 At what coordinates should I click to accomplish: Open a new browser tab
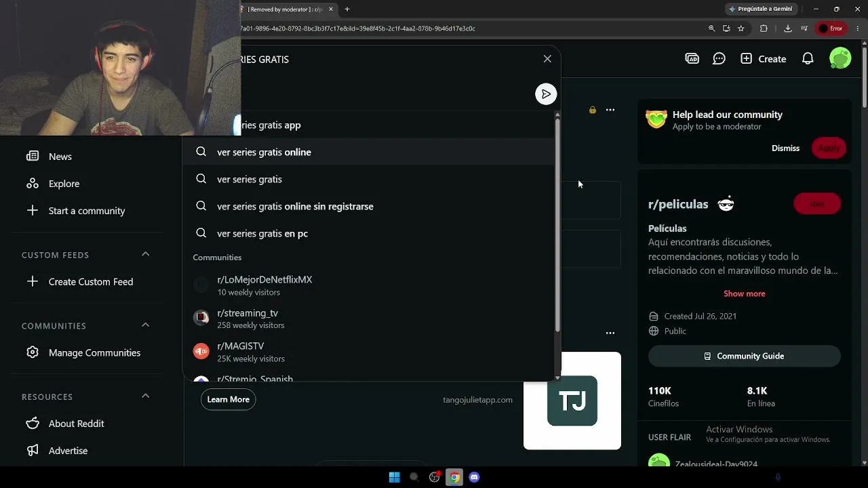tap(347, 9)
